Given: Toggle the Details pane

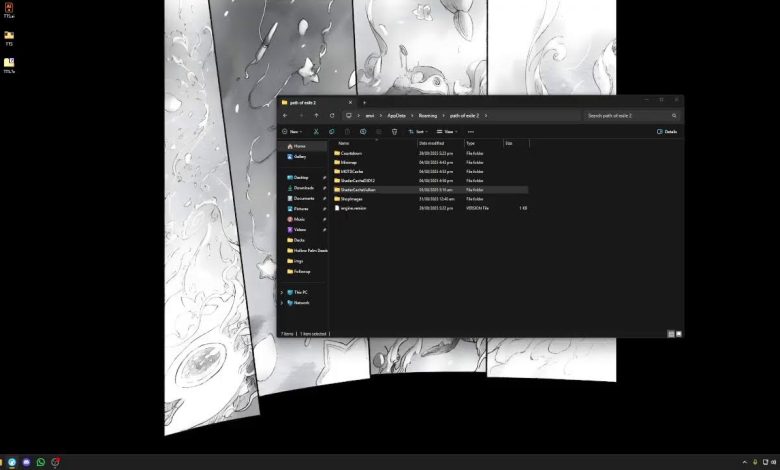Looking at the screenshot, I should coord(667,131).
